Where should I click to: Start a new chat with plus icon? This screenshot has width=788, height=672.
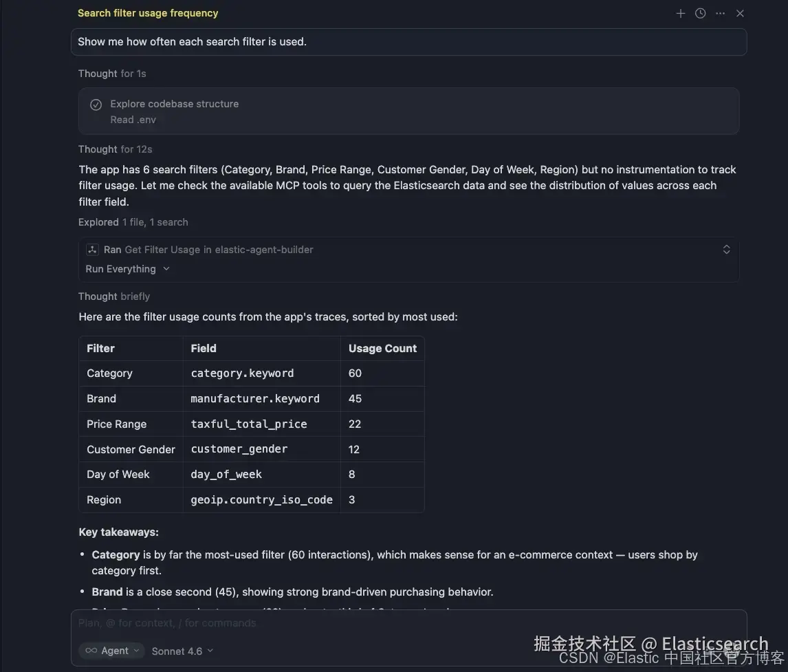point(681,13)
